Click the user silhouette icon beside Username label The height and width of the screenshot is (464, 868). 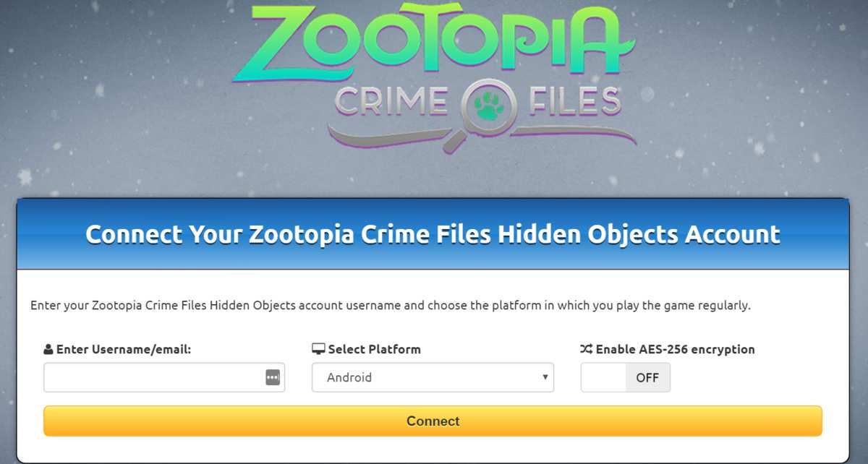point(48,350)
